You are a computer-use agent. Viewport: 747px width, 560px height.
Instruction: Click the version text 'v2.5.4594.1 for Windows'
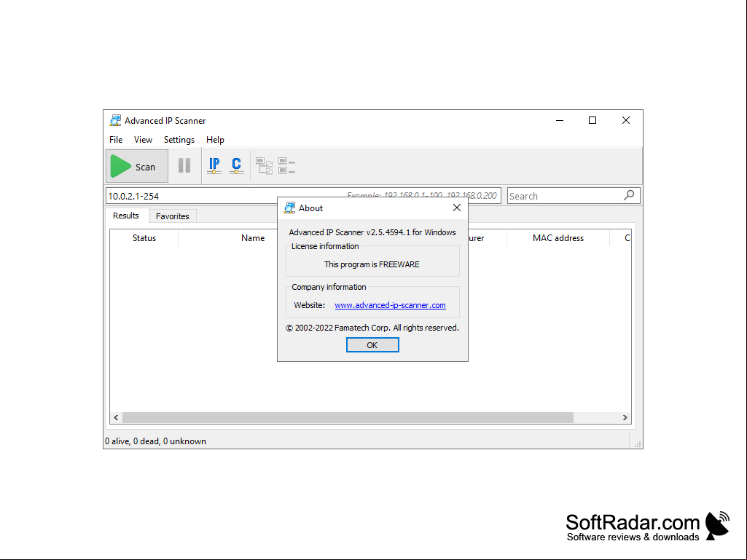(411, 232)
